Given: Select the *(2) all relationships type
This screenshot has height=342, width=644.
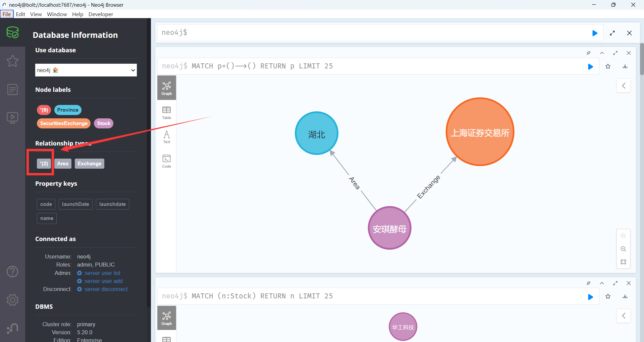Looking at the screenshot, I should coord(44,164).
